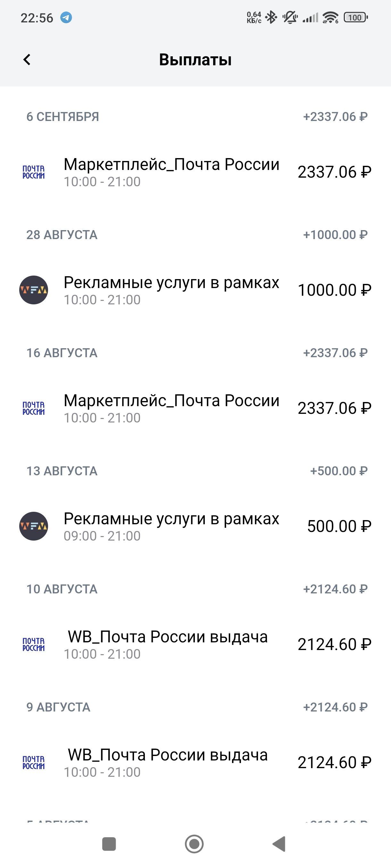
Task: Tap the Выплаты page title
Action: click(195, 60)
